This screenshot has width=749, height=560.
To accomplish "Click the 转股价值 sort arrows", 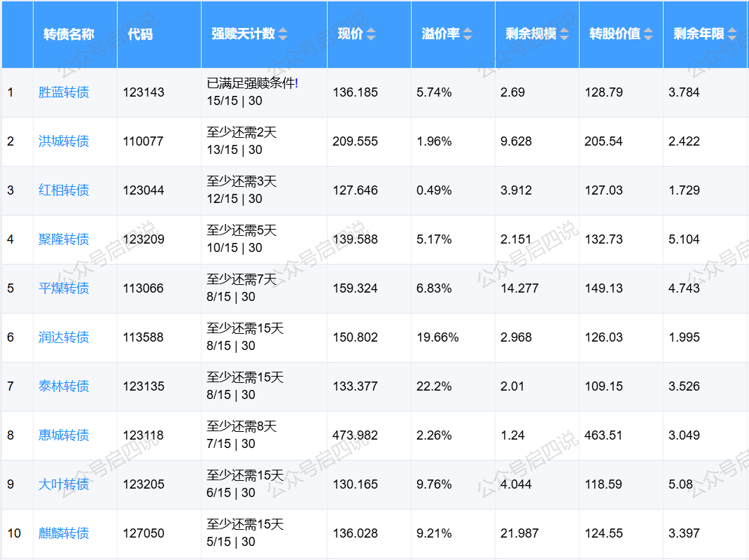I will (648, 34).
